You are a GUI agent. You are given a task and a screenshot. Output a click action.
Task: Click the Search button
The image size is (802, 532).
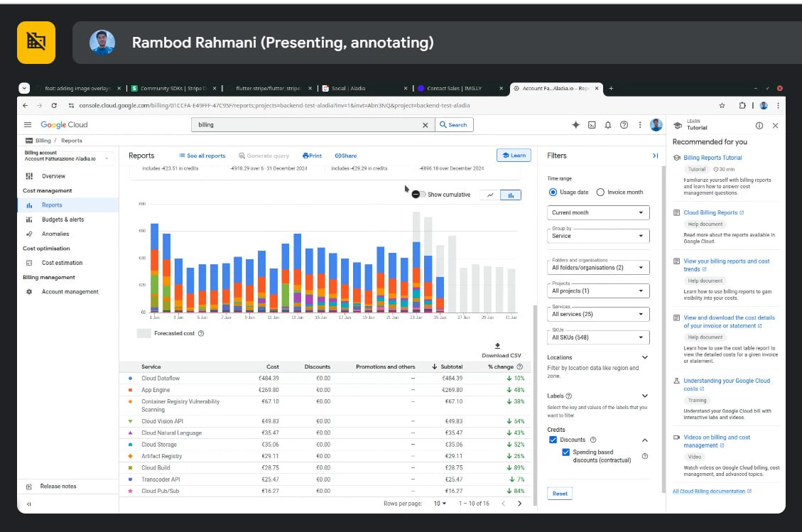click(x=453, y=125)
